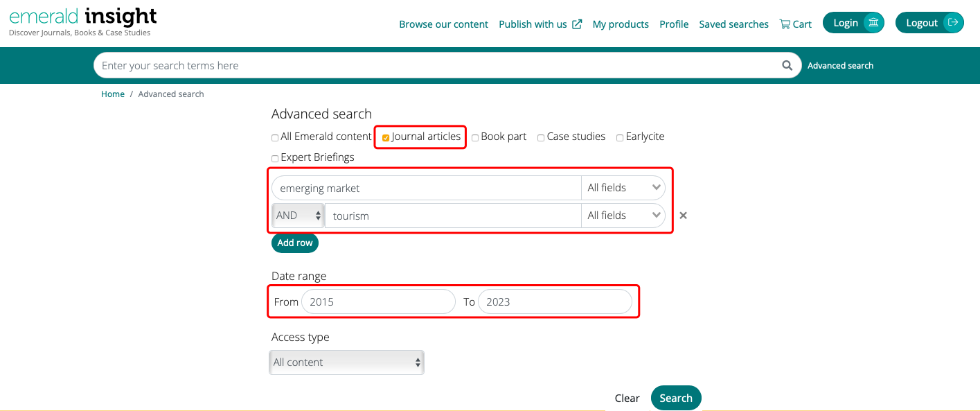Image resolution: width=980 pixels, height=411 pixels.
Task: Open the AND operator dropdown
Action: point(299,216)
